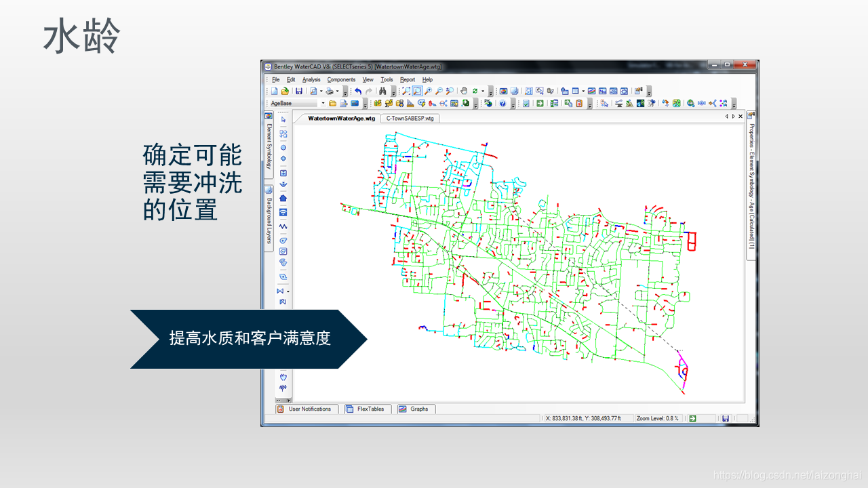The height and width of the screenshot is (488, 868).
Task: Open the Components menu
Action: point(341,79)
